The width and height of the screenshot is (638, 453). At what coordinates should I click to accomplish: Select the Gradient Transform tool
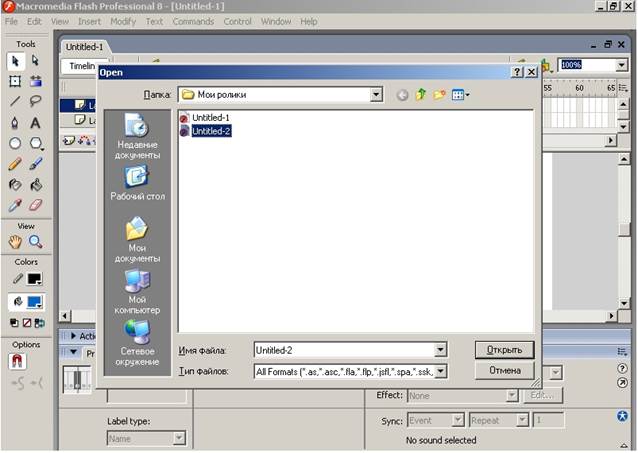(x=36, y=81)
